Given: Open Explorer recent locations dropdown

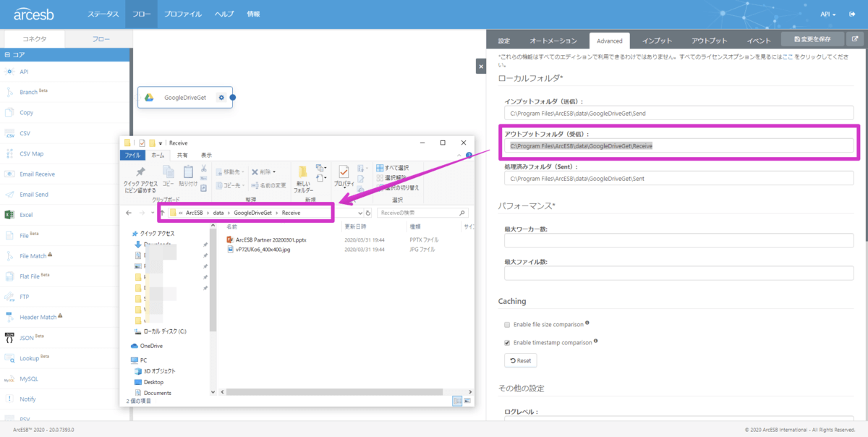Looking at the screenshot, I should [x=154, y=213].
